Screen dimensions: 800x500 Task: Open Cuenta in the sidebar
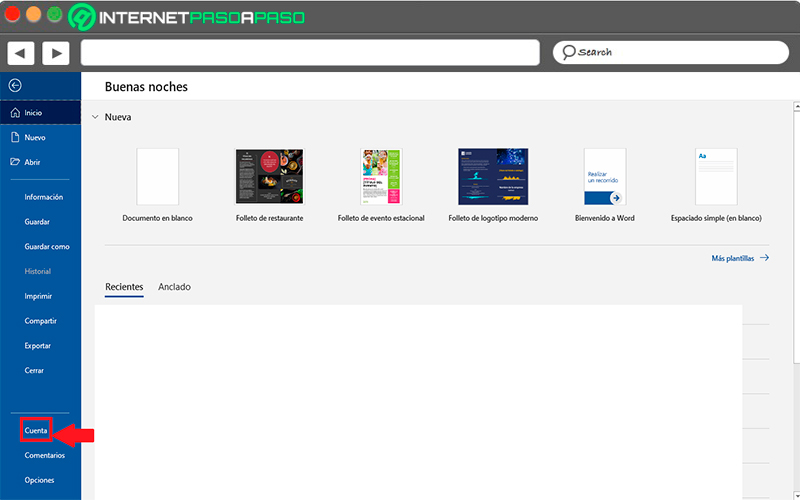(x=36, y=431)
